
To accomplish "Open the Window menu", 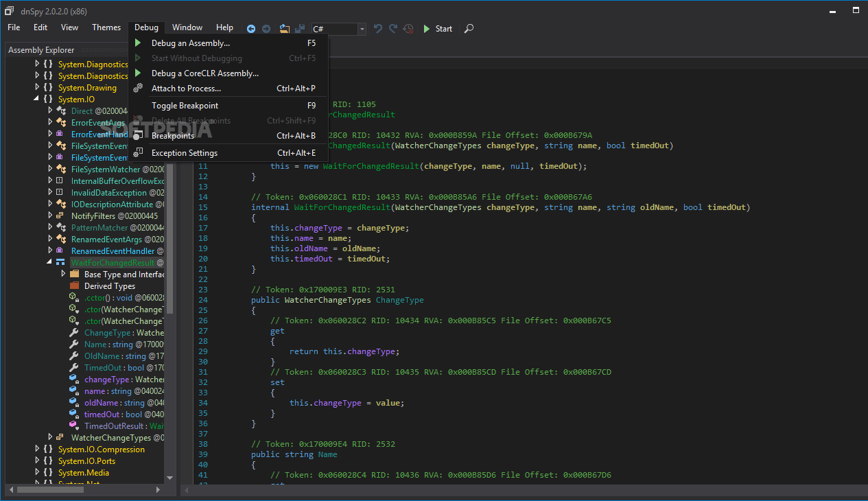I will 187,27.
